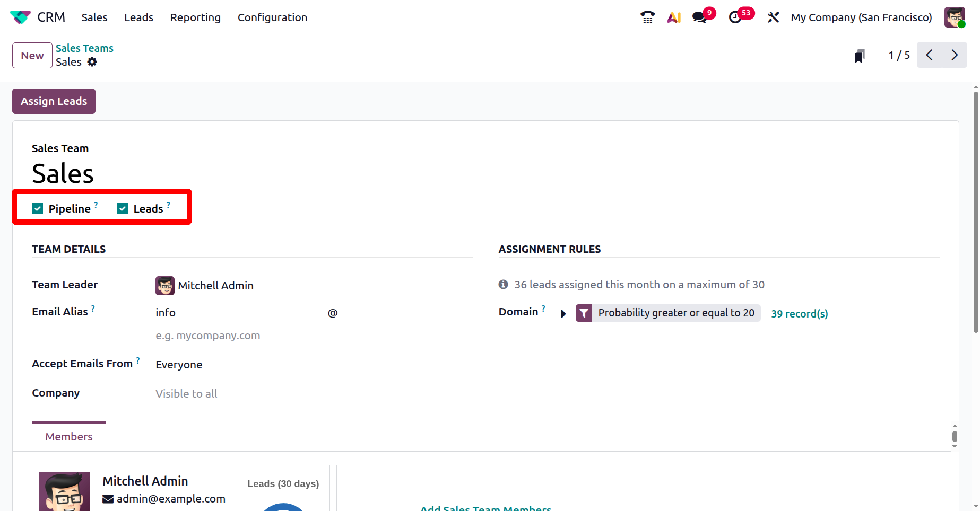Click the gear actions icon beside Sales
980x511 pixels.
click(92, 62)
